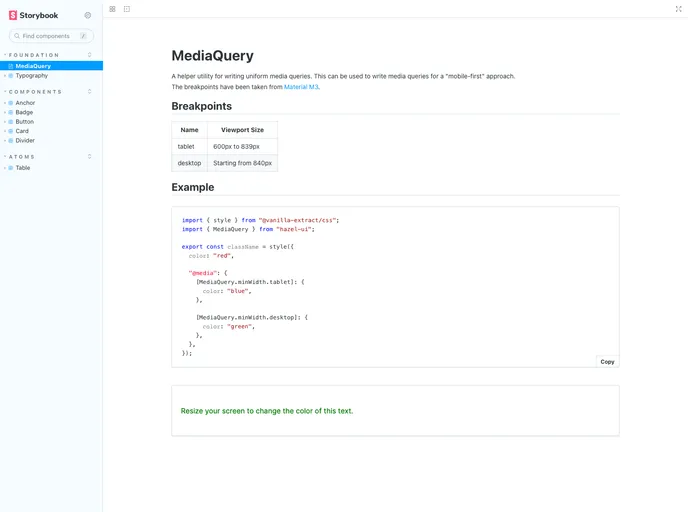Expand the Divider tree arrow
The image size is (688, 512).
tap(5, 140)
